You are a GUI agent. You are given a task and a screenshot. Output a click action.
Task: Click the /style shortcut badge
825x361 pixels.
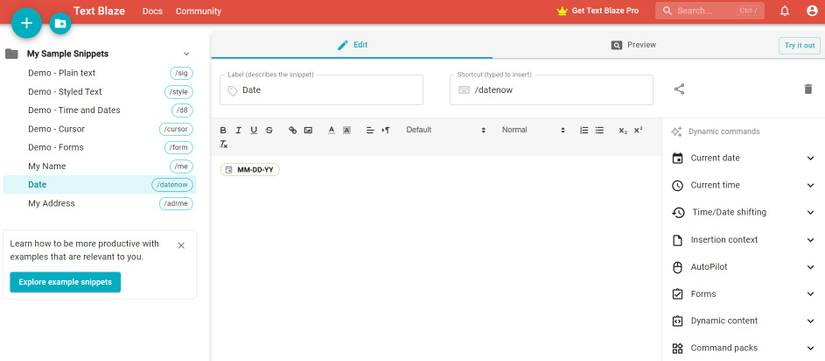[x=179, y=92]
